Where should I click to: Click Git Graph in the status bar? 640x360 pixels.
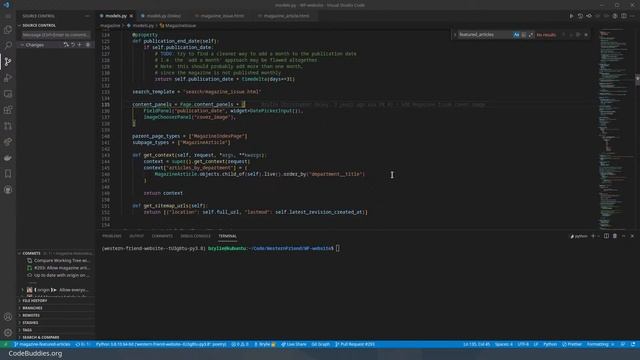320,344
